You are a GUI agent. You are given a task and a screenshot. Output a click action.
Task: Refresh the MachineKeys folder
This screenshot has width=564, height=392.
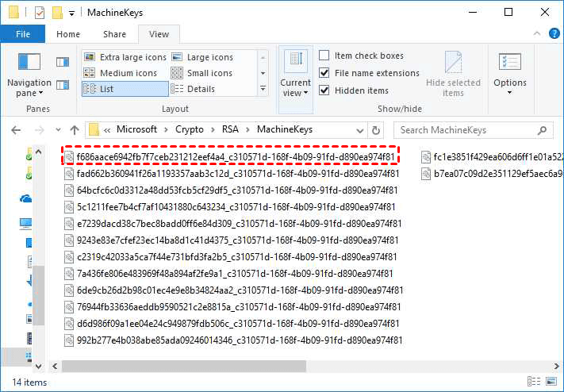376,130
